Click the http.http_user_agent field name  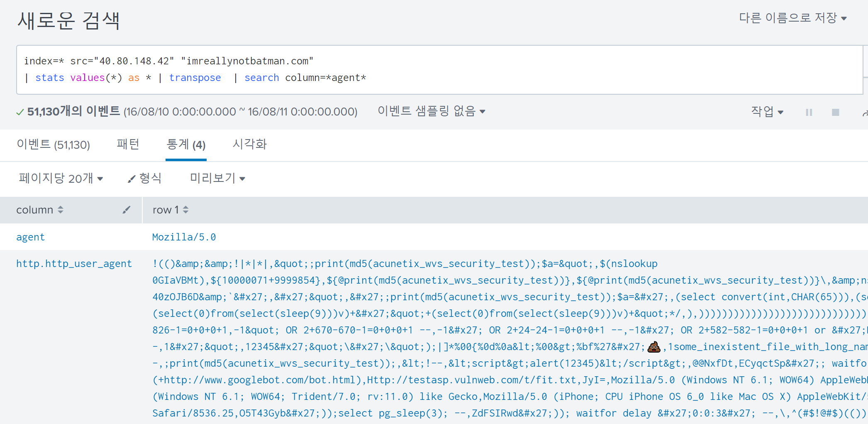(x=74, y=264)
